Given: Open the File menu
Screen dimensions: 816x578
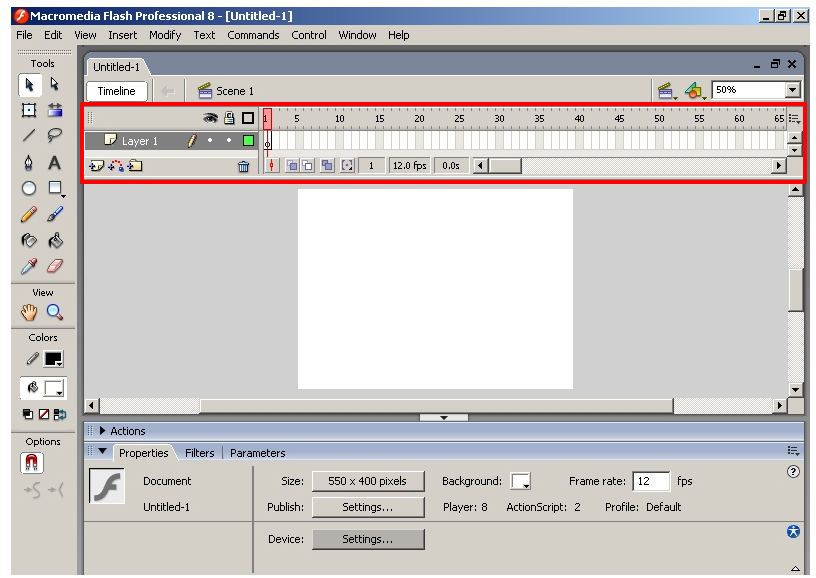Looking at the screenshot, I should (x=24, y=35).
